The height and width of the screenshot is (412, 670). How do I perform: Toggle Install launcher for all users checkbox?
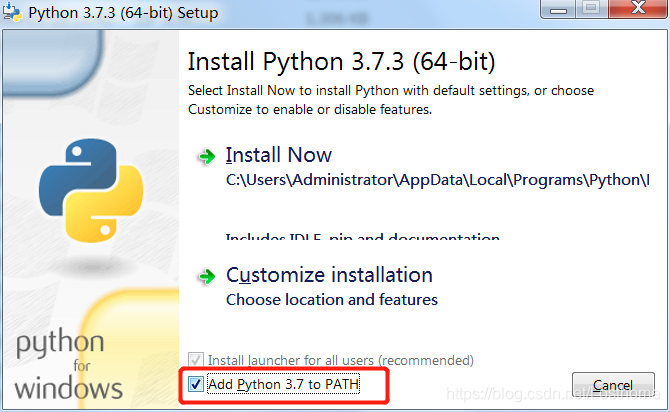pos(196,360)
